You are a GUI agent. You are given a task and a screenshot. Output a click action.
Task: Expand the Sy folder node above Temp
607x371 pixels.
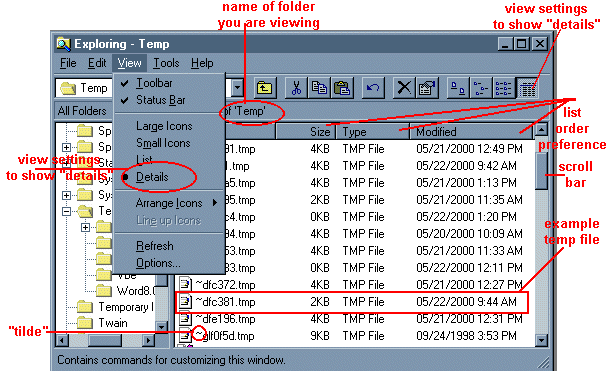point(66,195)
